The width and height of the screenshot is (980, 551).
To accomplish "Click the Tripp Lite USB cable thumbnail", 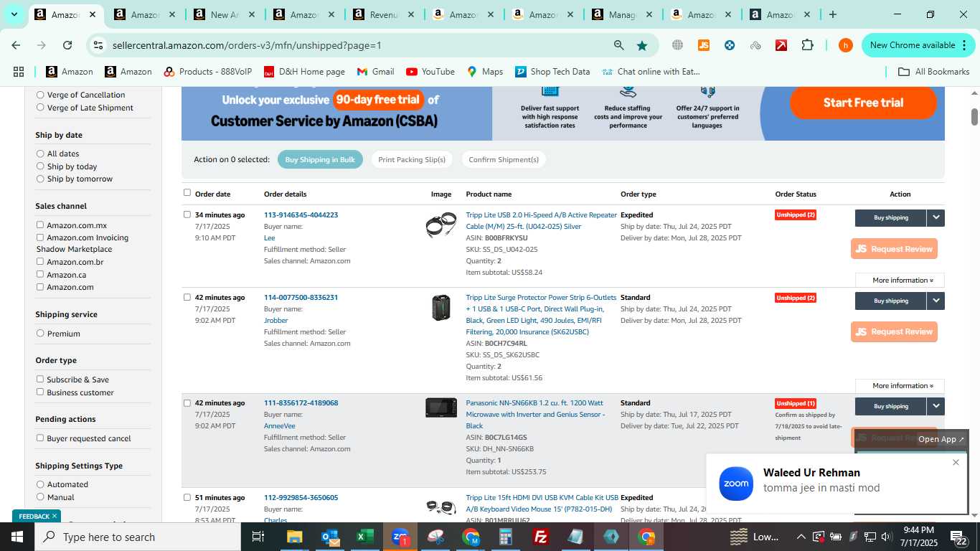I will pyautogui.click(x=440, y=225).
